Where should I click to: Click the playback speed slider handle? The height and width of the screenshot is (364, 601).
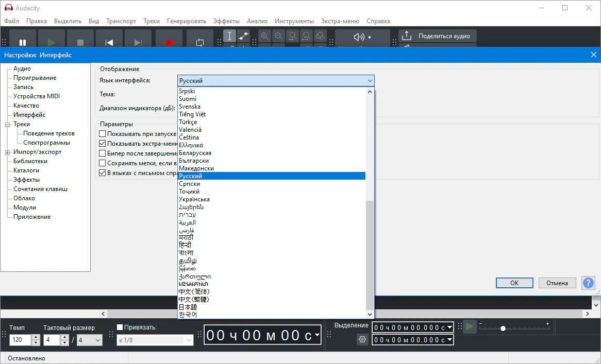click(503, 328)
